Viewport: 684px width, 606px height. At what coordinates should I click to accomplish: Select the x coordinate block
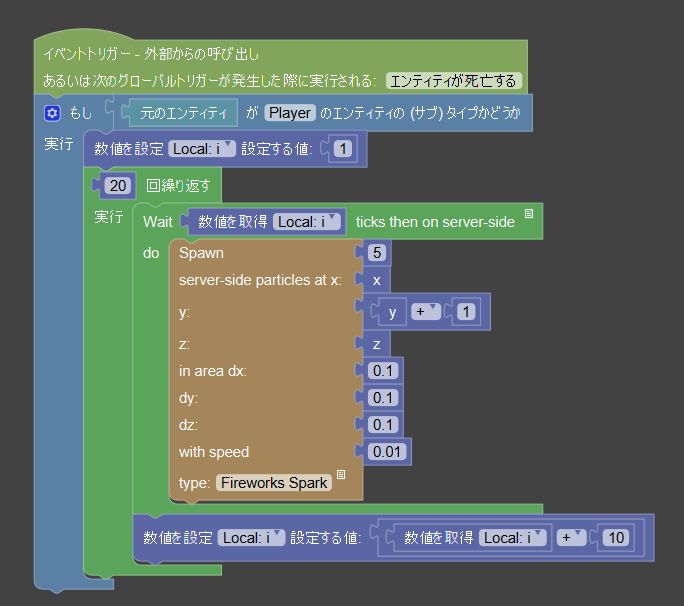pyautogui.click(x=377, y=281)
